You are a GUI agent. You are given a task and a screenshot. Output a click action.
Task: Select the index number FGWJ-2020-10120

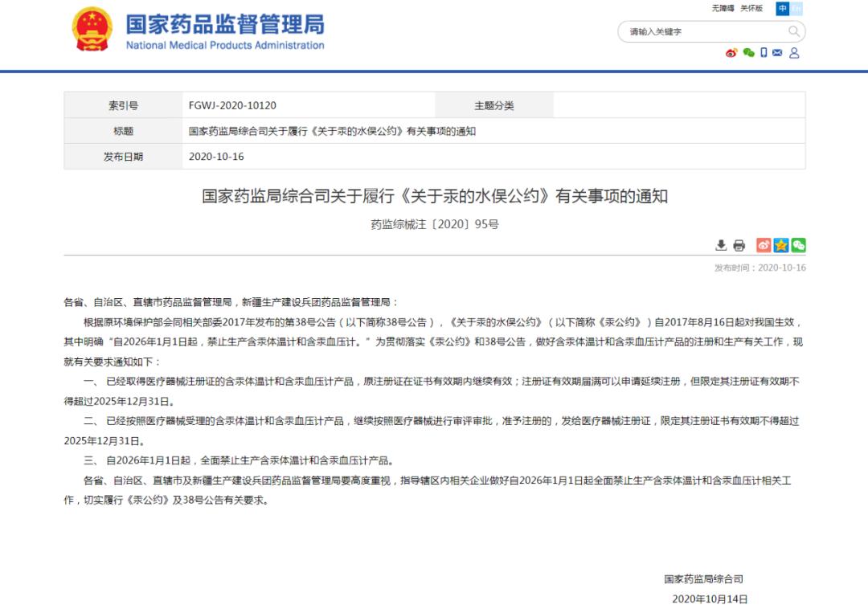click(x=232, y=105)
